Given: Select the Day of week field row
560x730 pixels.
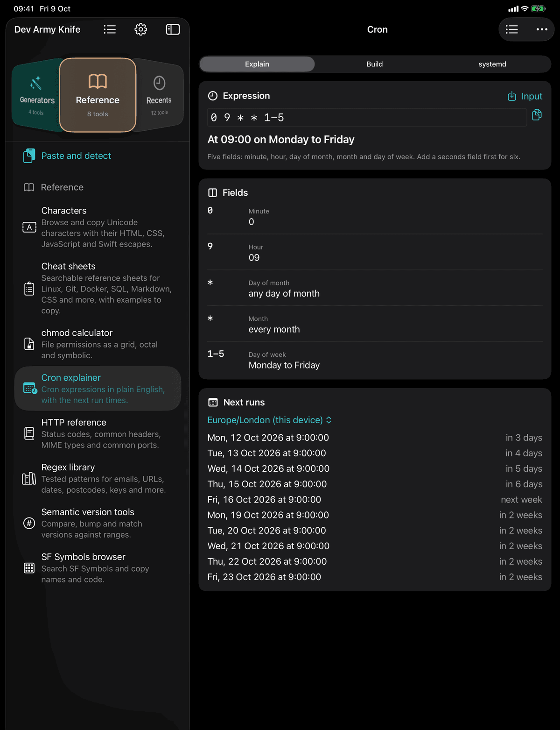Looking at the screenshot, I should click(x=375, y=360).
